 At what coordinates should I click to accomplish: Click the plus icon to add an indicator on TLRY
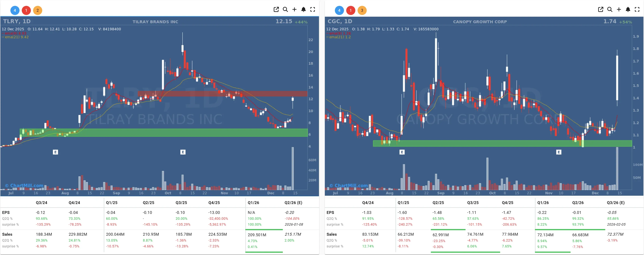[294, 9]
